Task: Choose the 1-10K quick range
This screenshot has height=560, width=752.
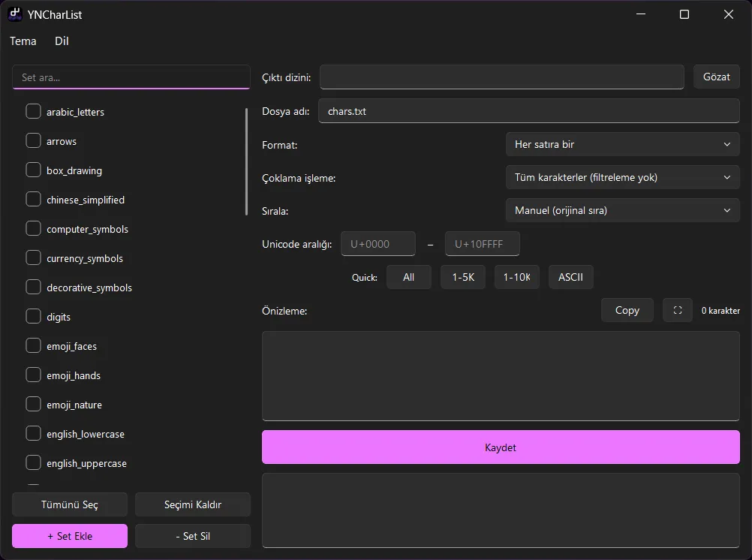Action: (x=517, y=277)
